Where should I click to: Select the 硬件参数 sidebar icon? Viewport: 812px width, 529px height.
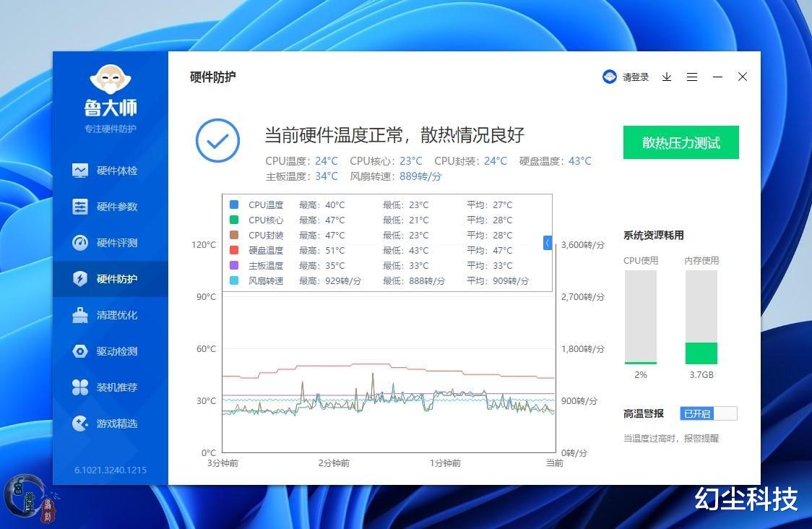[82, 206]
